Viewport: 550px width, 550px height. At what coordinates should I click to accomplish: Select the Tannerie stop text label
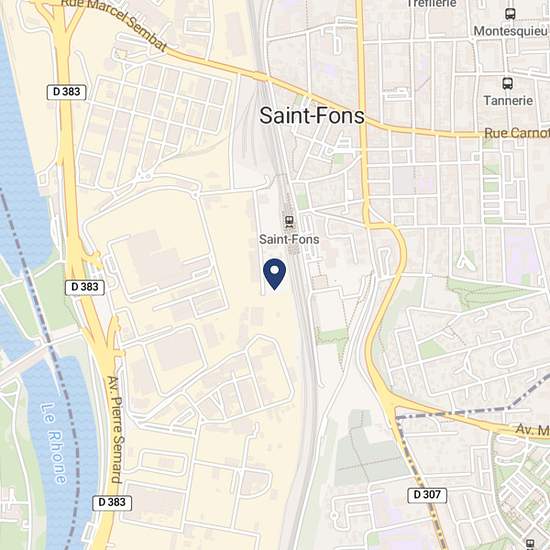(x=508, y=101)
